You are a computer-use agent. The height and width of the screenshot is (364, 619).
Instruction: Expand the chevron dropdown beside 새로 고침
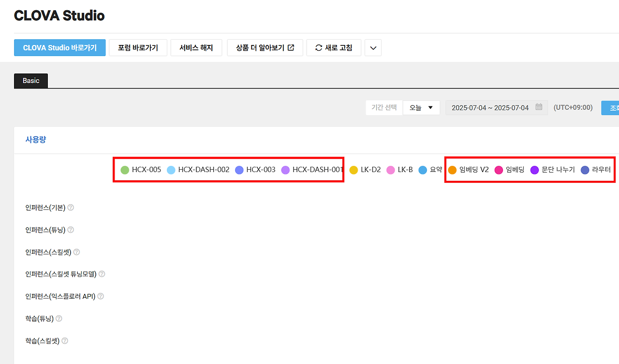coord(373,48)
